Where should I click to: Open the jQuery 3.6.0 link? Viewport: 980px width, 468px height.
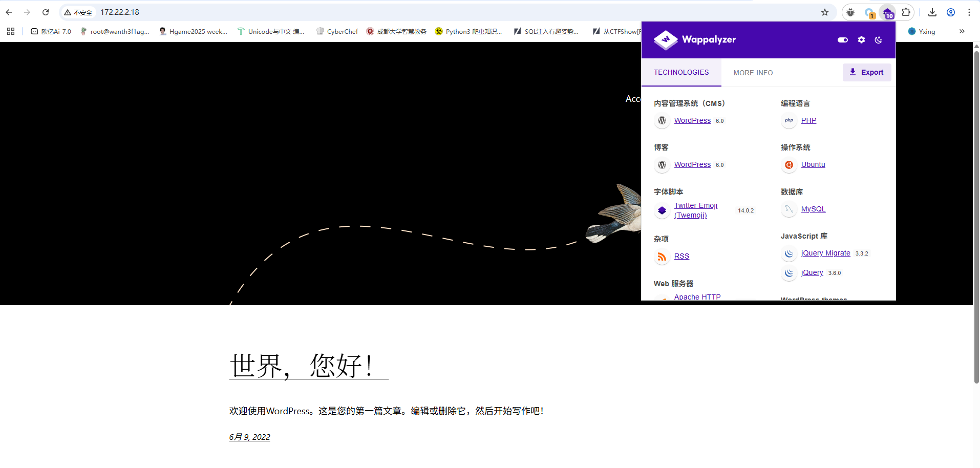[812, 272]
